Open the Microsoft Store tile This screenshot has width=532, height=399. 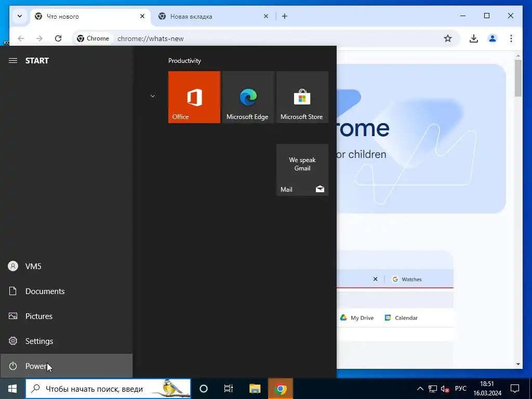(x=302, y=97)
